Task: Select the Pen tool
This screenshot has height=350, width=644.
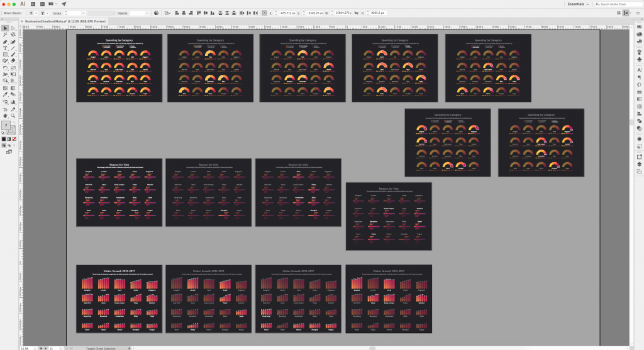Action: tap(5, 42)
